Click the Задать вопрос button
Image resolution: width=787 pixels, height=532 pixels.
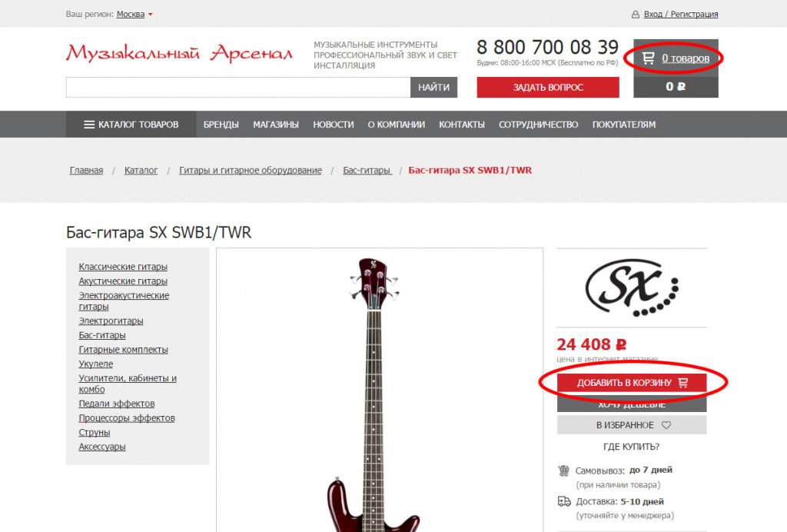pyautogui.click(x=548, y=88)
